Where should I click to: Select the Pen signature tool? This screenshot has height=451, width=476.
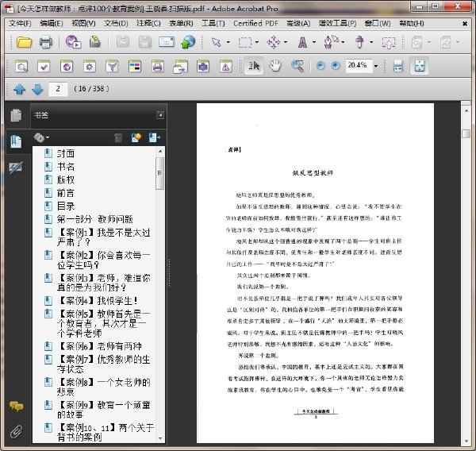point(331,42)
